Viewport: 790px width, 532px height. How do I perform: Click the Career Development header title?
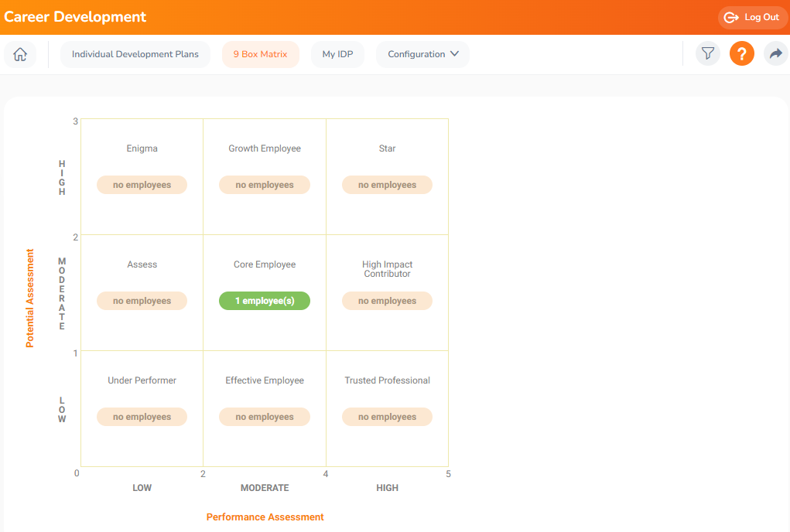(75, 16)
